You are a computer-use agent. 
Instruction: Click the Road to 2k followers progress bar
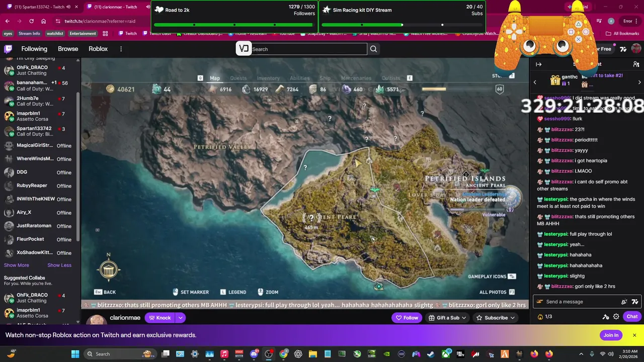[x=234, y=25]
